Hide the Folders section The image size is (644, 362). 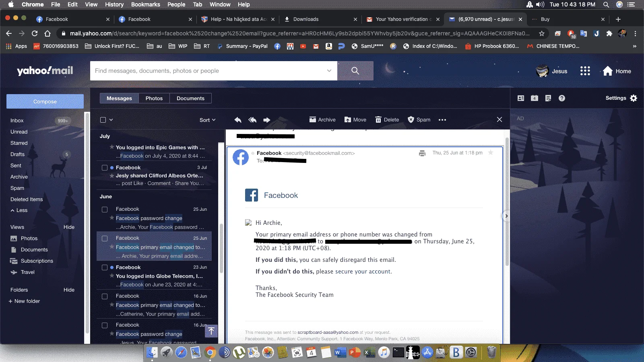tap(69, 290)
